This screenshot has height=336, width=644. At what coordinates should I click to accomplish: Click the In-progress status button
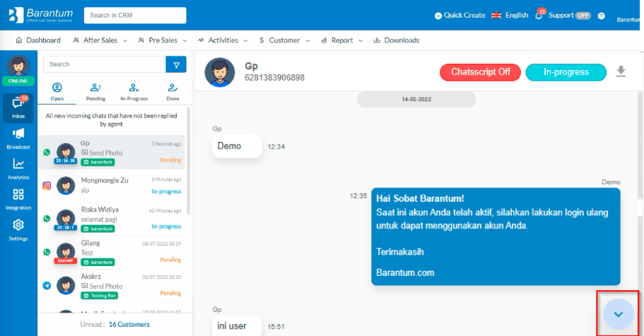(x=566, y=72)
